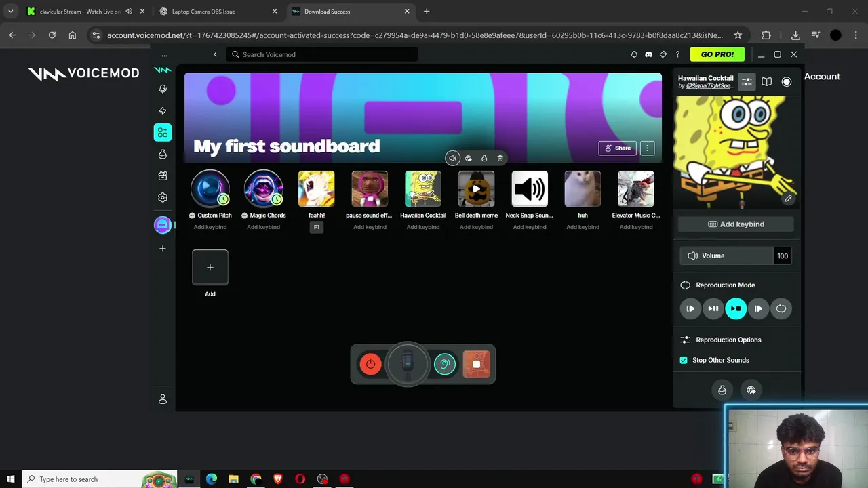
Task: Add keybind under Hawaiian Cocktail sound
Action: pyautogui.click(x=423, y=227)
